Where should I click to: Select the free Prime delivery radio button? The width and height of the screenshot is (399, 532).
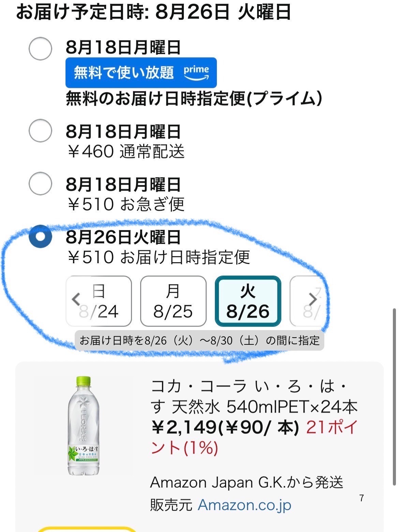pos(40,49)
